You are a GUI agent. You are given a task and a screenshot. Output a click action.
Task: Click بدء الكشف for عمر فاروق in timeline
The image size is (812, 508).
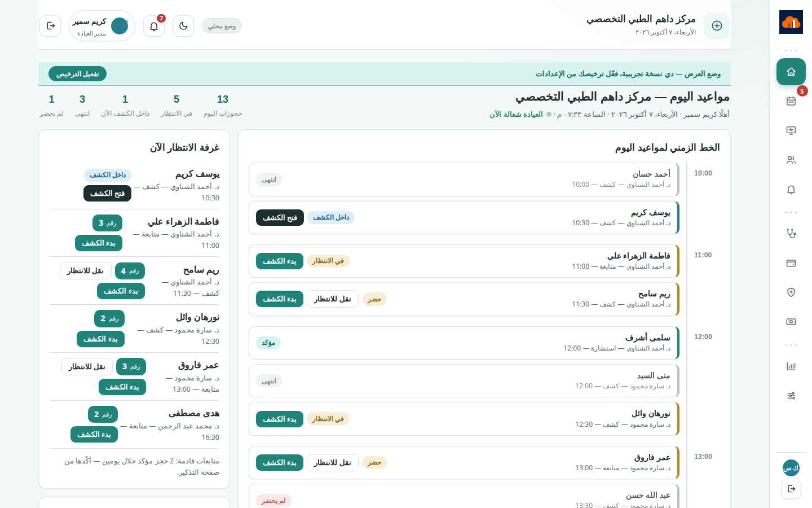[x=280, y=463]
